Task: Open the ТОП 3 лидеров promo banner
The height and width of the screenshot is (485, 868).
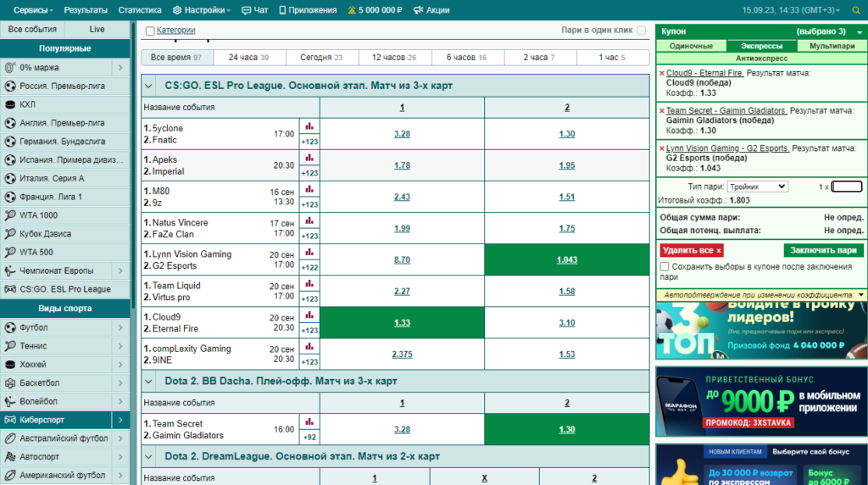Action: 761,331
